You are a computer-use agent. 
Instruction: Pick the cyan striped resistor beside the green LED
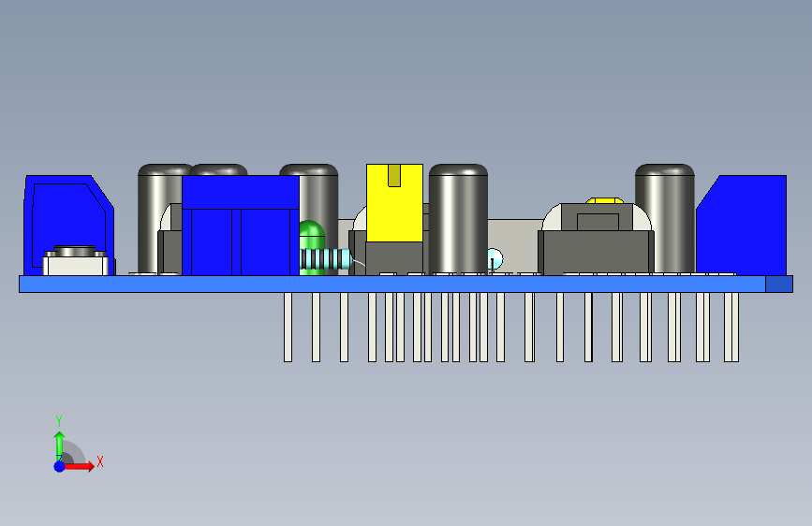326,259
